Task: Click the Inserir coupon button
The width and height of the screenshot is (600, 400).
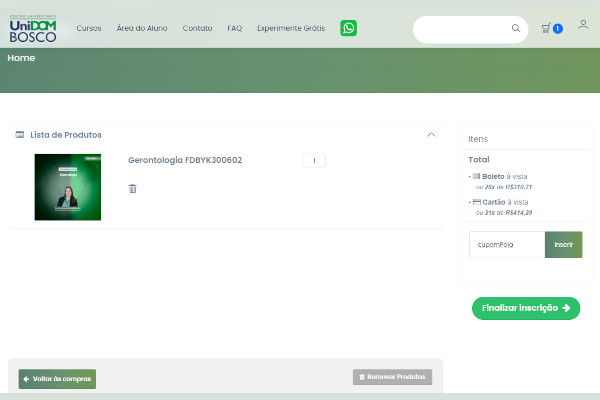Action: tap(563, 245)
